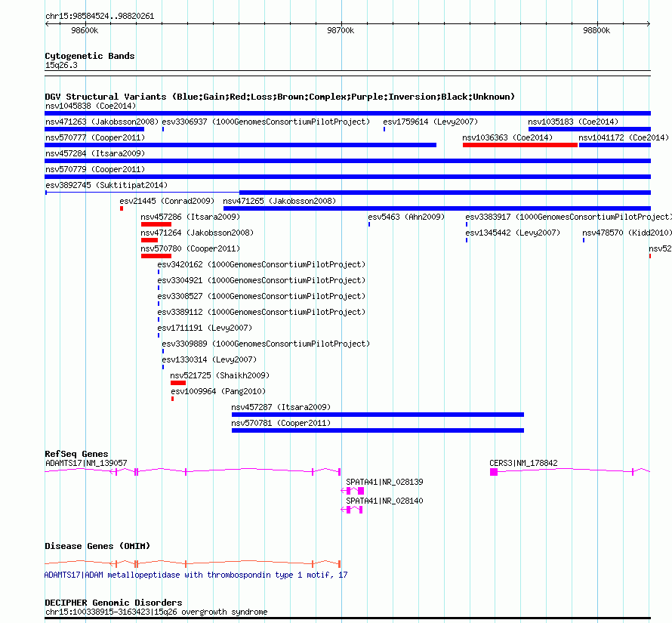Viewport: 672px width, 623px height.
Task: Click the 98700k ruler position label
Action: 341,30
